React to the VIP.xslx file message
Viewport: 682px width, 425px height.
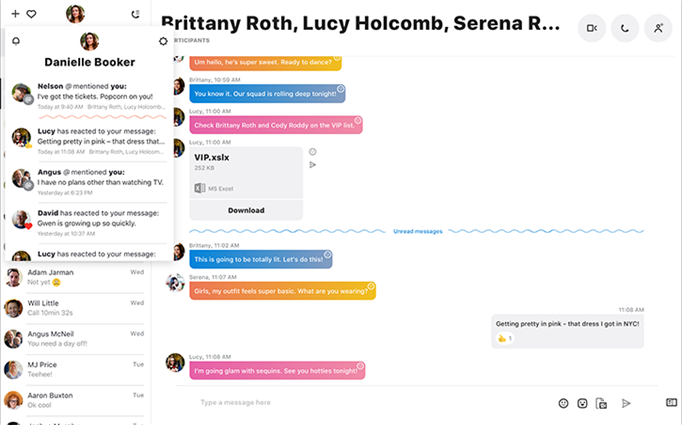point(312,152)
